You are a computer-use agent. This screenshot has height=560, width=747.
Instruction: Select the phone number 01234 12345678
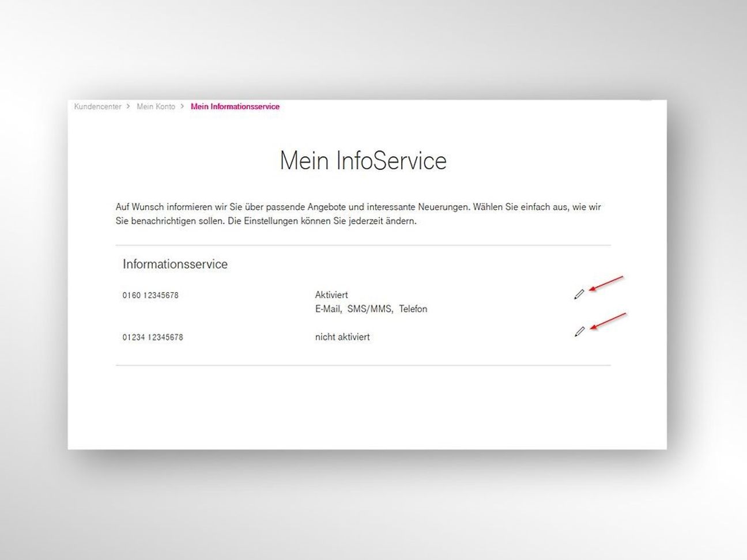point(153,338)
